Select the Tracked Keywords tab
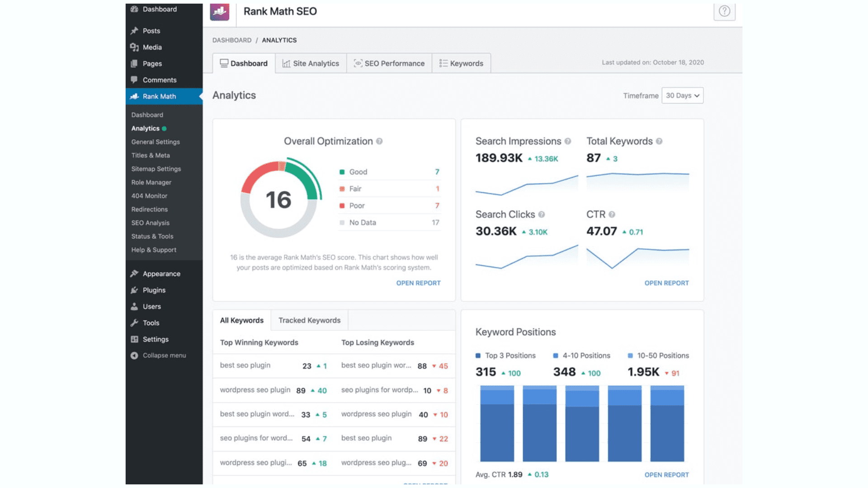This screenshot has height=488, width=868. tap(309, 320)
